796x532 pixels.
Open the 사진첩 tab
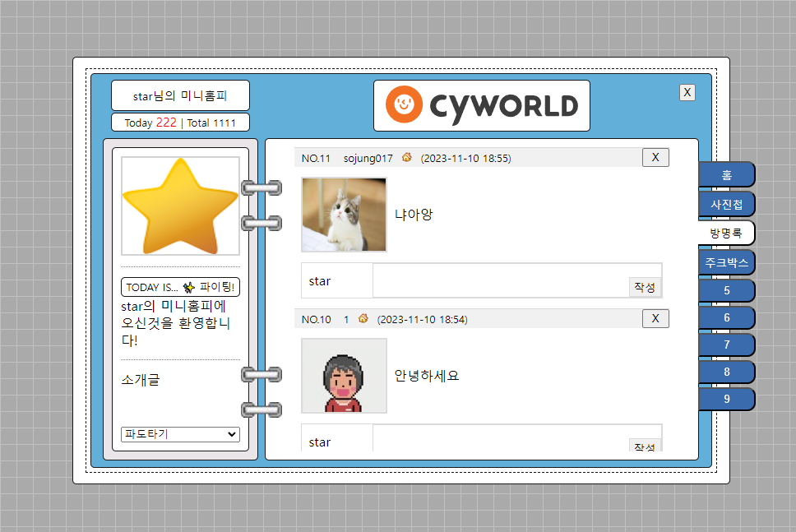(726, 204)
